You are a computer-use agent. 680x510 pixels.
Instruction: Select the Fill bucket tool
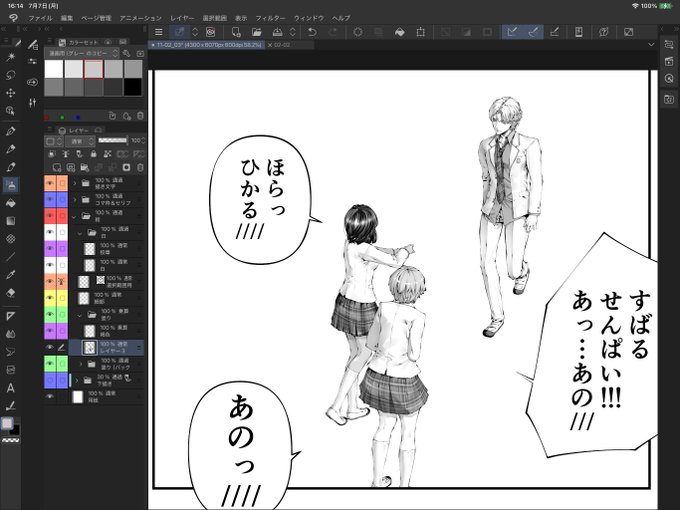pos(10,203)
